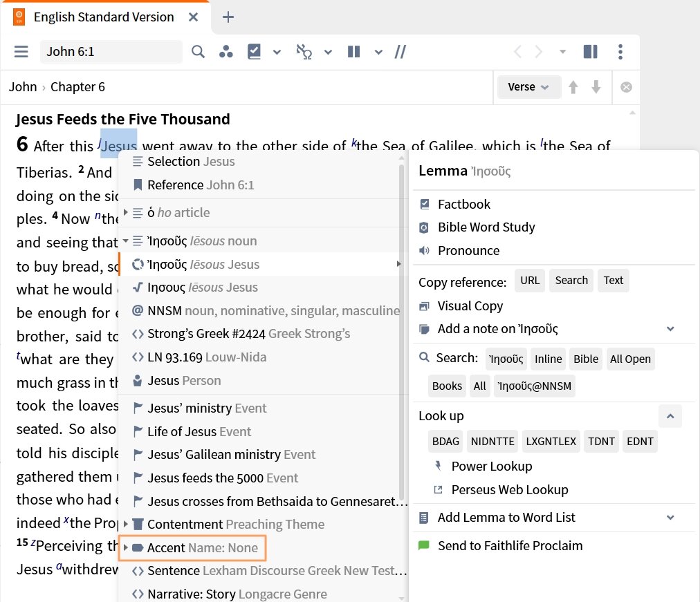Screen dimensions: 700x602
Task: Click the John 6:1 reference box
Action: tap(111, 52)
